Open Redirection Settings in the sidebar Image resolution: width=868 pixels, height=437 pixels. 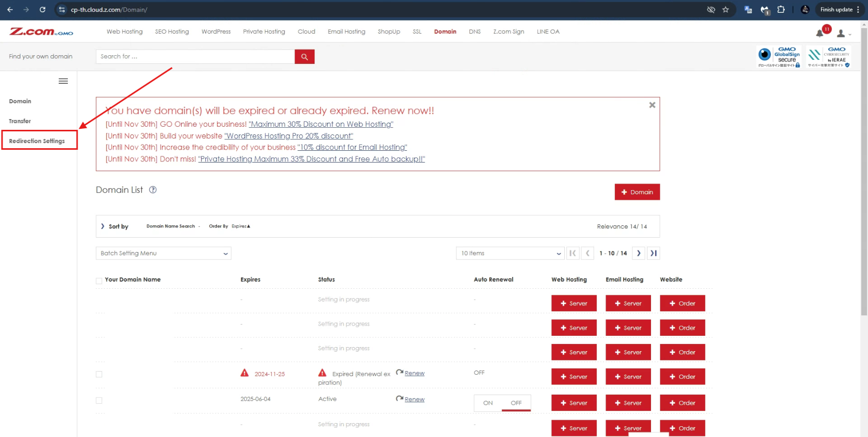point(37,141)
